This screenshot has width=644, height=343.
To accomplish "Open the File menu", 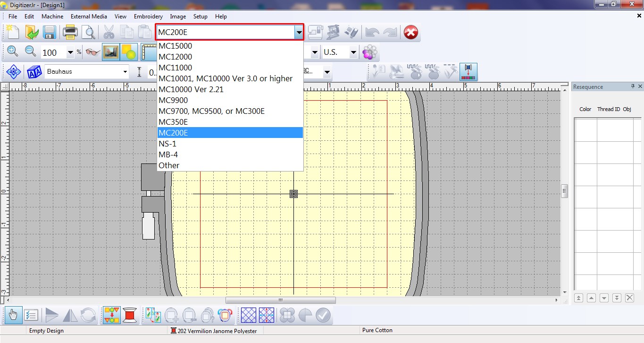I will pyautogui.click(x=13, y=16).
